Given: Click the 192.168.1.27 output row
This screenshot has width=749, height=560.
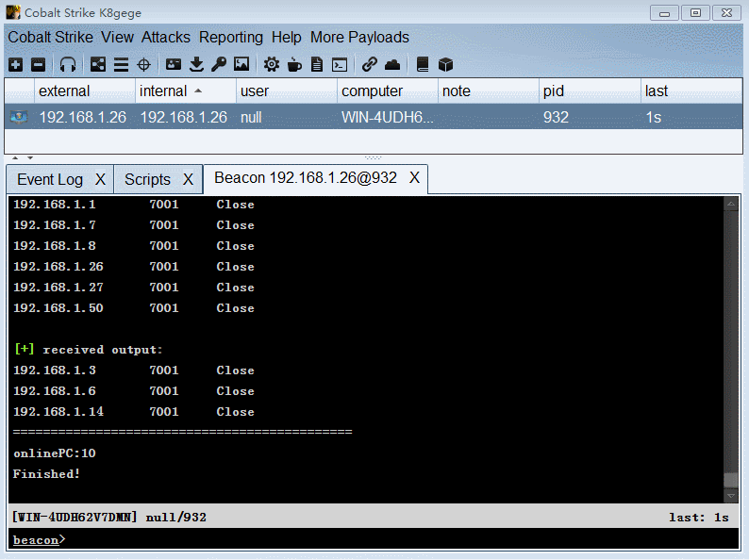Looking at the screenshot, I should pyautogui.click(x=134, y=287).
